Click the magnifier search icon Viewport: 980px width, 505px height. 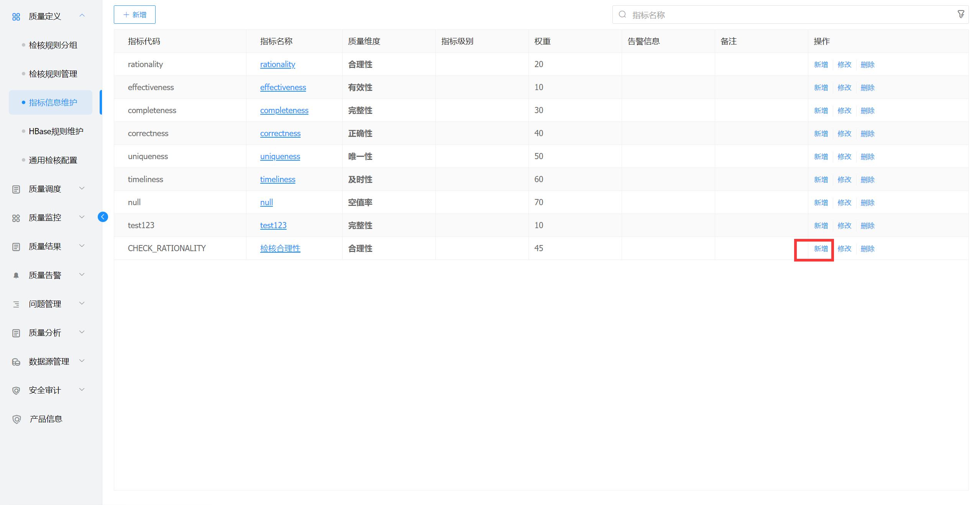click(x=622, y=15)
